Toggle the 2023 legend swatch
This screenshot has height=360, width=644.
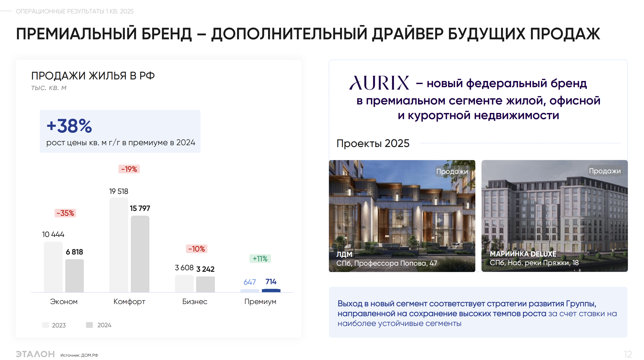point(45,325)
